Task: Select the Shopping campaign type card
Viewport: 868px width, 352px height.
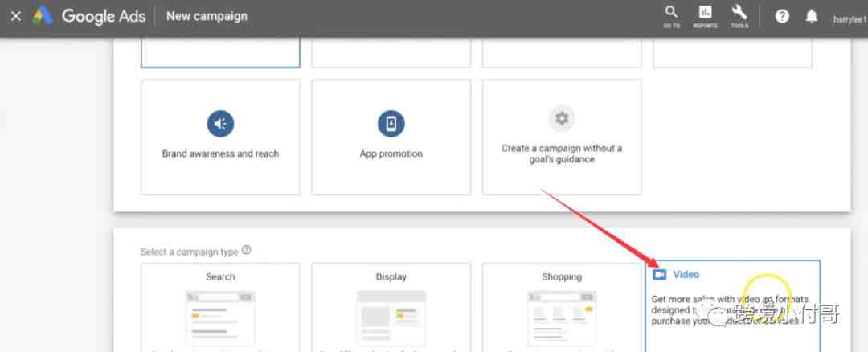Action: 562,307
